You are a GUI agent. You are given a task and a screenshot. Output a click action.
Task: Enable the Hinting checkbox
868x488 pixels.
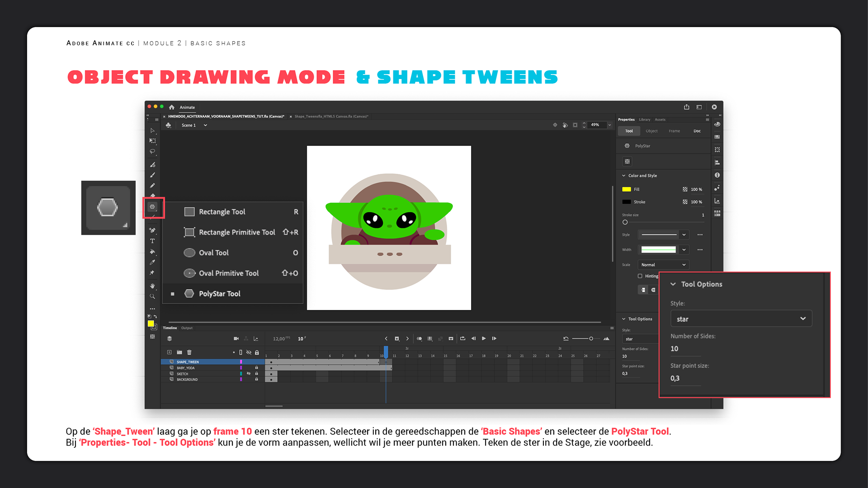coord(640,276)
